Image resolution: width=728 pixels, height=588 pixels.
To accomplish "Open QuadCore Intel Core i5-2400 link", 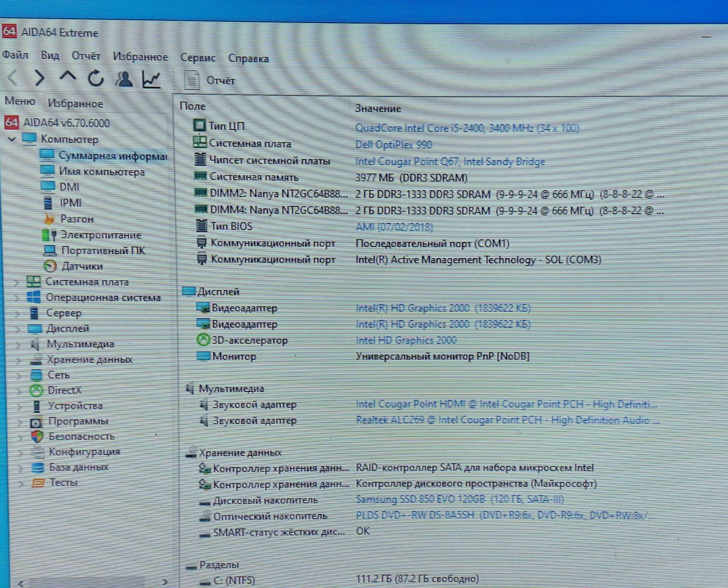I will tap(467, 128).
